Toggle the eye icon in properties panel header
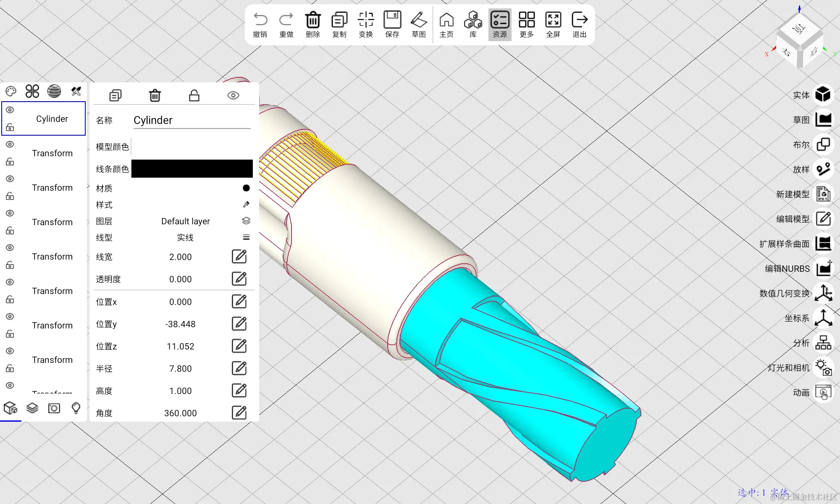Screen dimensions: 840x504 click(233, 95)
